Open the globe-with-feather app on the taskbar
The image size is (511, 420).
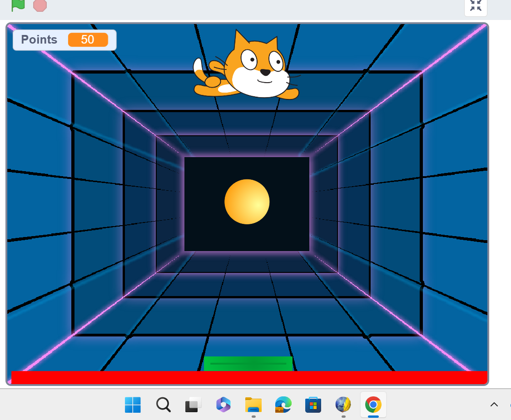point(343,405)
